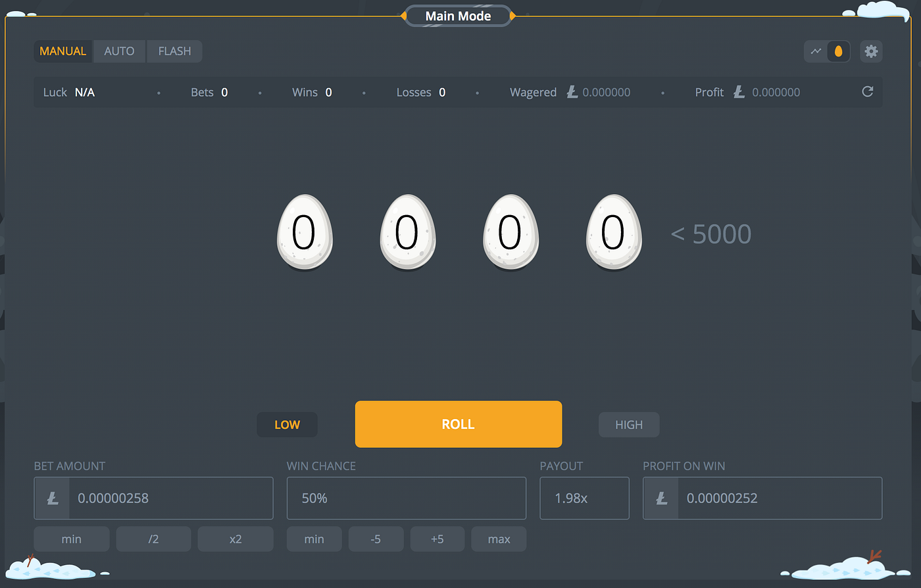
Task: Click the fourth egg showing zero
Action: pyautogui.click(x=614, y=233)
